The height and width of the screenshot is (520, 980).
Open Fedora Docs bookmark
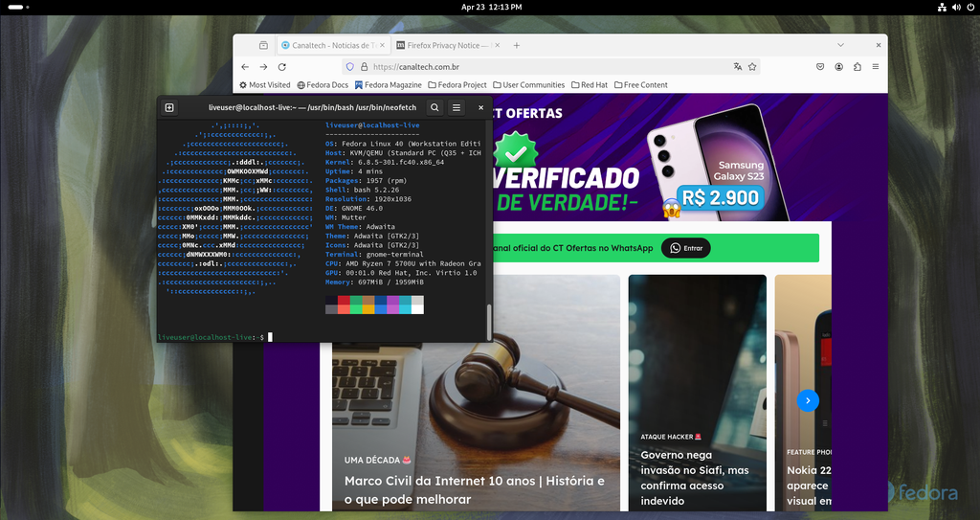pos(323,85)
